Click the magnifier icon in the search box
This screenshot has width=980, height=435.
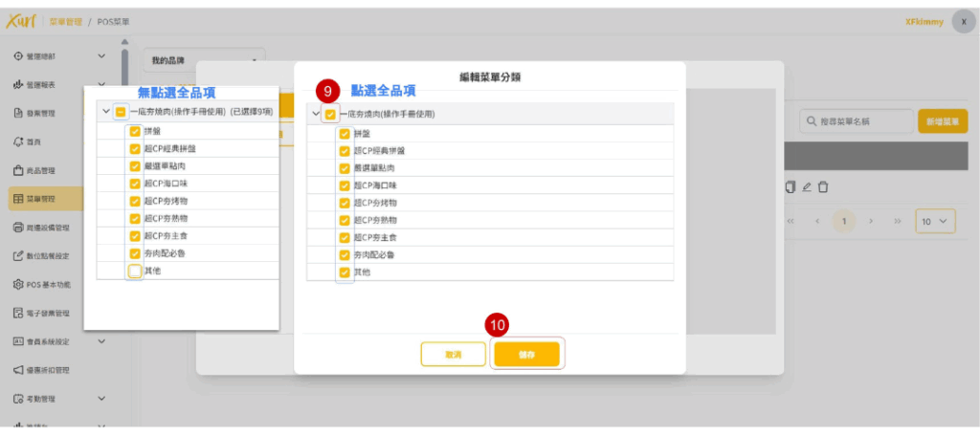(813, 121)
